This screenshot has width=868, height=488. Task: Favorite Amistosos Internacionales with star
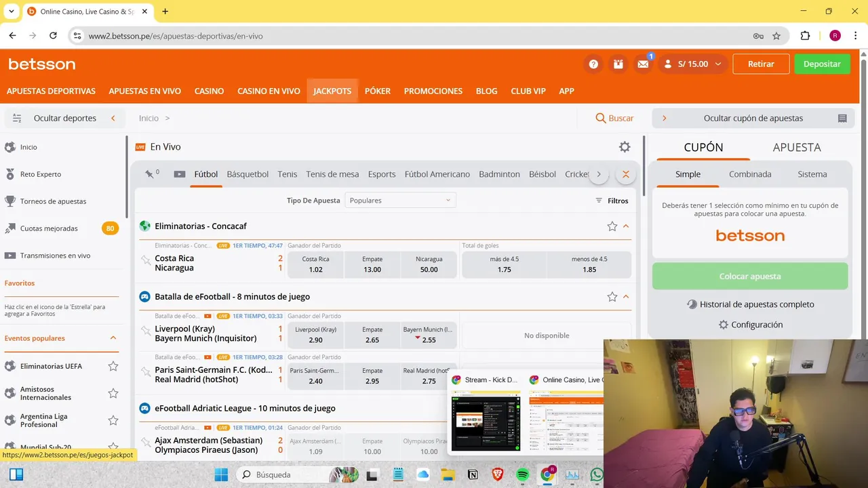click(113, 393)
